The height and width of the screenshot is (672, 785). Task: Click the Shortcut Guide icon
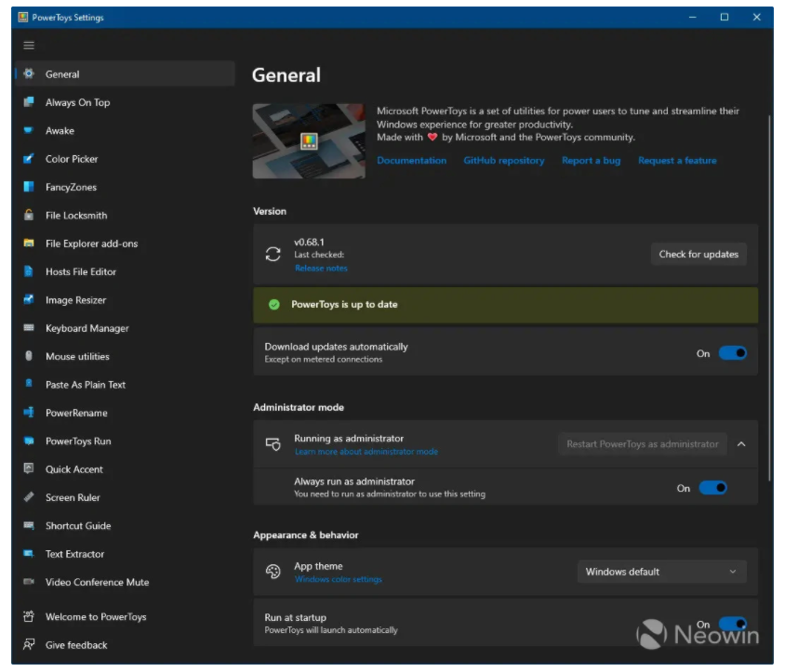click(x=29, y=525)
